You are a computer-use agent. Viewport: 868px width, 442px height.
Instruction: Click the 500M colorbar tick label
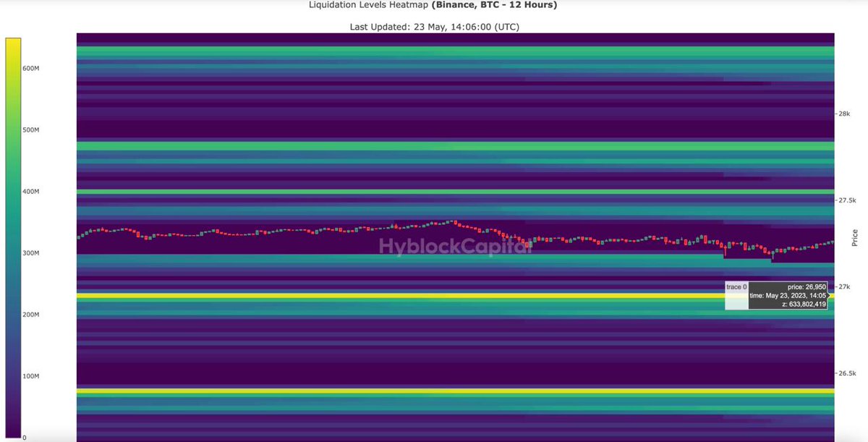(x=30, y=130)
